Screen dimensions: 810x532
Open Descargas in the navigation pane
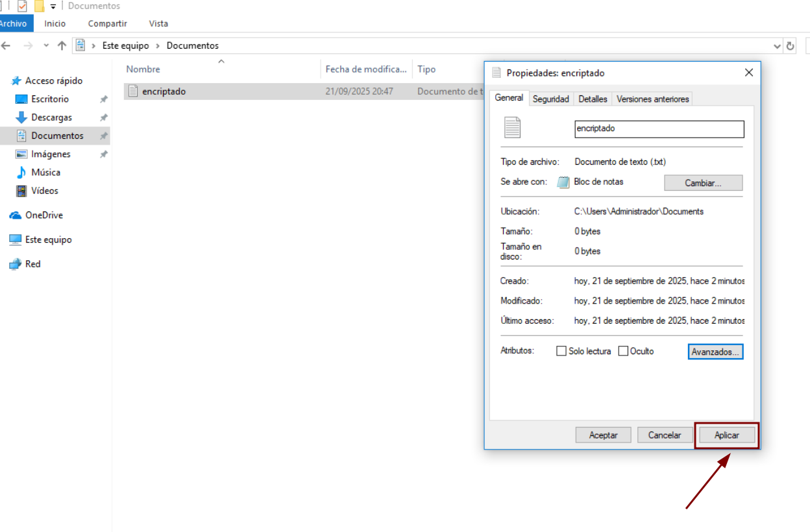point(52,117)
